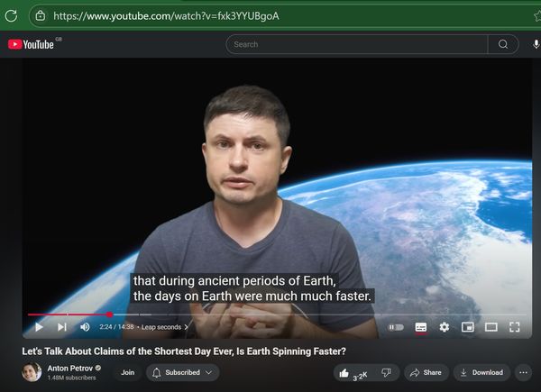Click the video title text
The height and width of the screenshot is (392, 541).
(184, 351)
